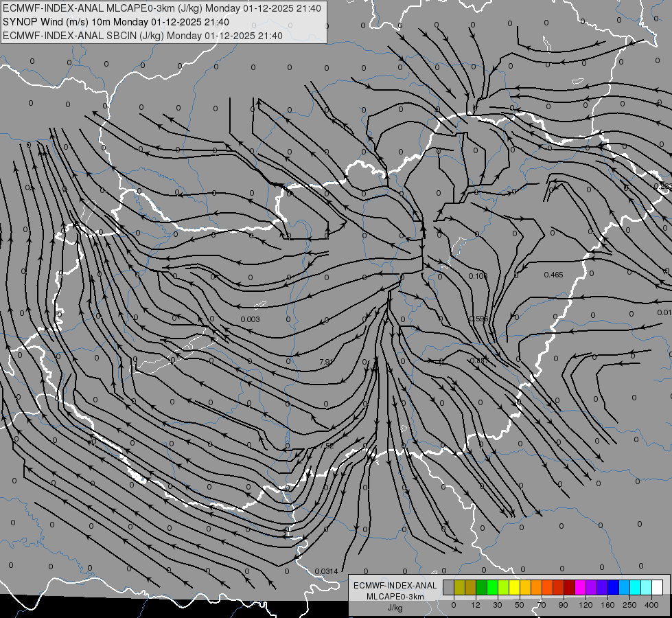Screen dimensions: 672x618
Task: Click the 0.106 value on the map
Action: click(478, 276)
